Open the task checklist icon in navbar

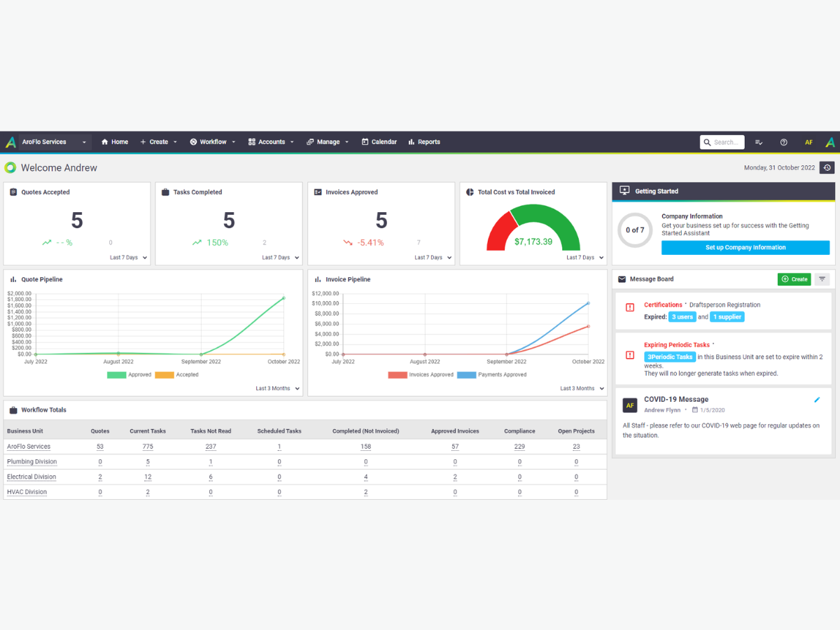tap(759, 142)
